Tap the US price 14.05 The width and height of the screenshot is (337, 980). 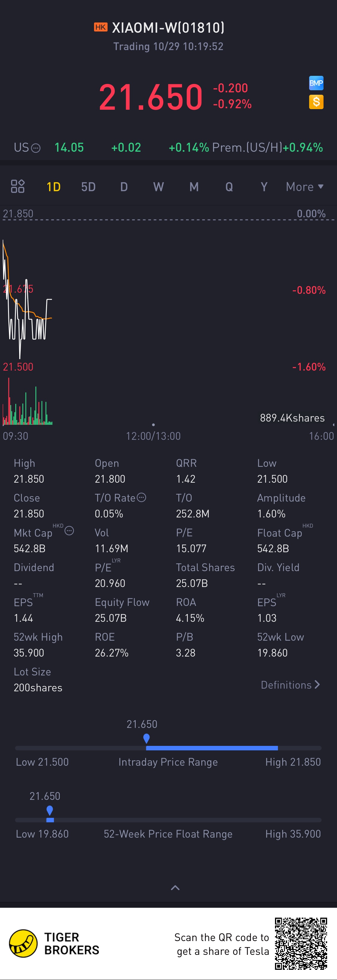[69, 147]
